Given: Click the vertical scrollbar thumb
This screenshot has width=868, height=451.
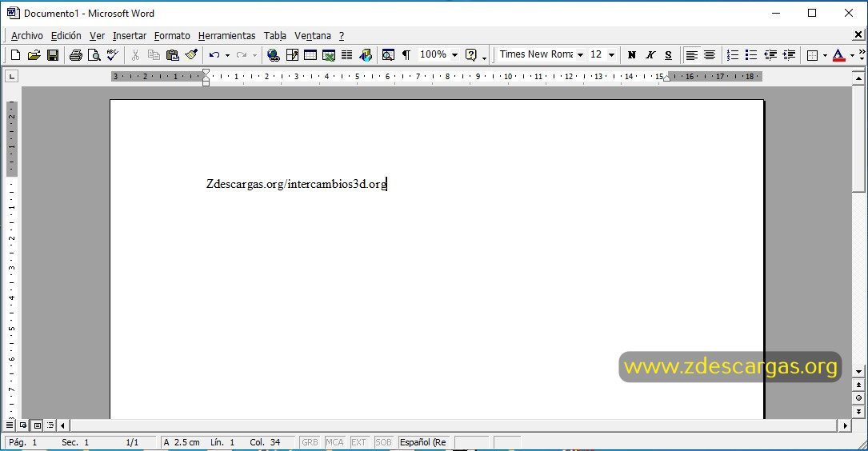Looking at the screenshot, I should click(858, 138).
